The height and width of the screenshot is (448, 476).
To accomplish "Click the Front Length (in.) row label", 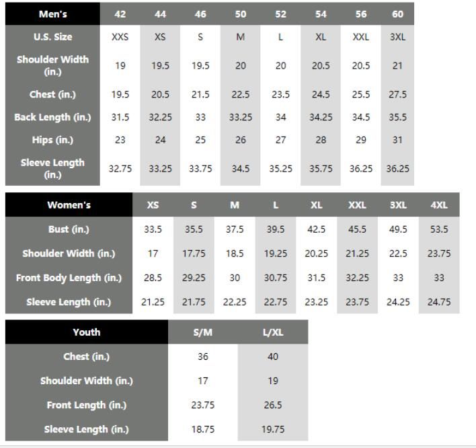I will coord(87,405).
